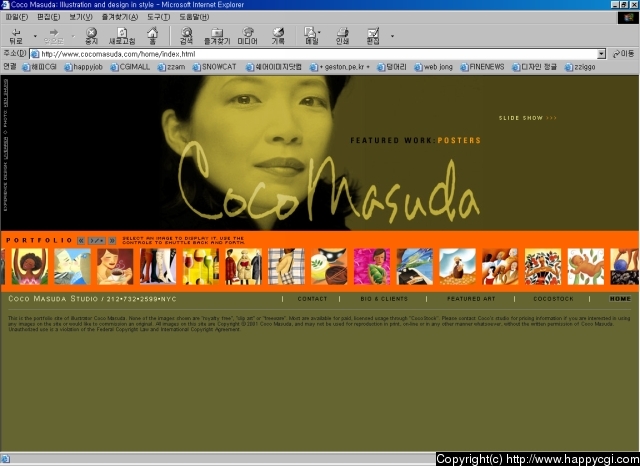Screen dimensions: 640x466
Task: Open the SNOWCAT bookmark link
Action: (215, 67)
